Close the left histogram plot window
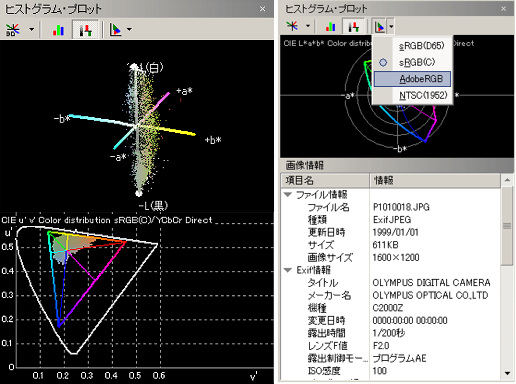The height and width of the screenshot is (384, 516). coord(262,9)
